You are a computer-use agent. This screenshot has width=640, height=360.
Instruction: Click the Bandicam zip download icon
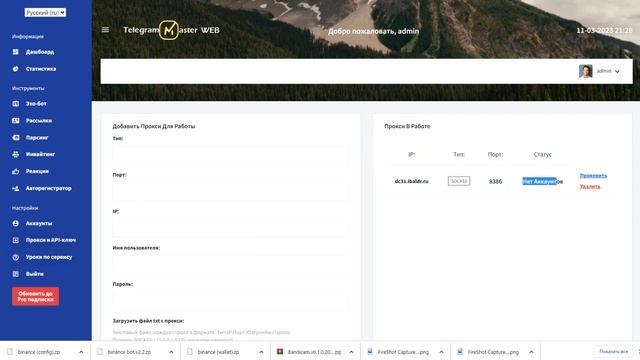coord(280,351)
